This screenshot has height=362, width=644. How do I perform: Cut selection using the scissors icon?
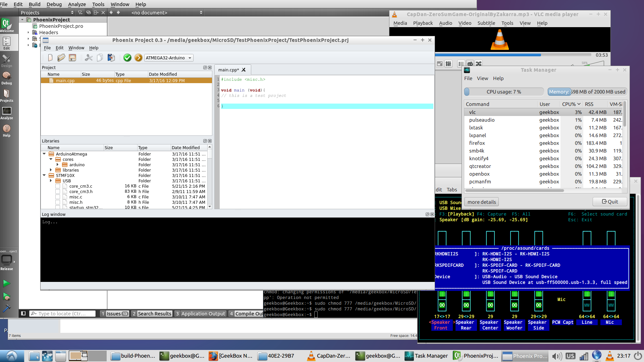[89, 58]
